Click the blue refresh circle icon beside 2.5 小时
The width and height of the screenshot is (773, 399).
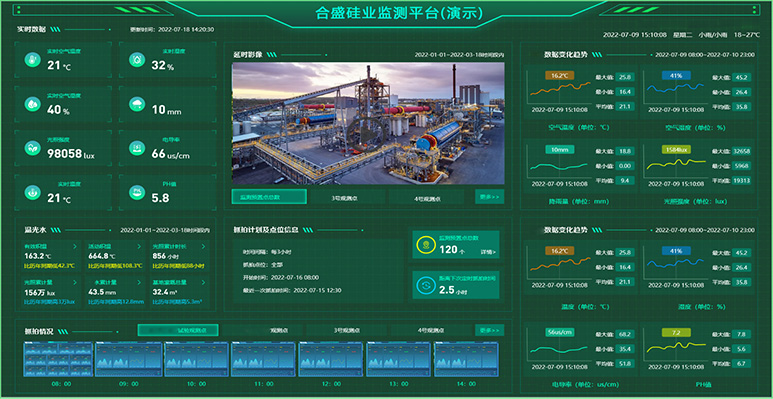tap(425, 285)
